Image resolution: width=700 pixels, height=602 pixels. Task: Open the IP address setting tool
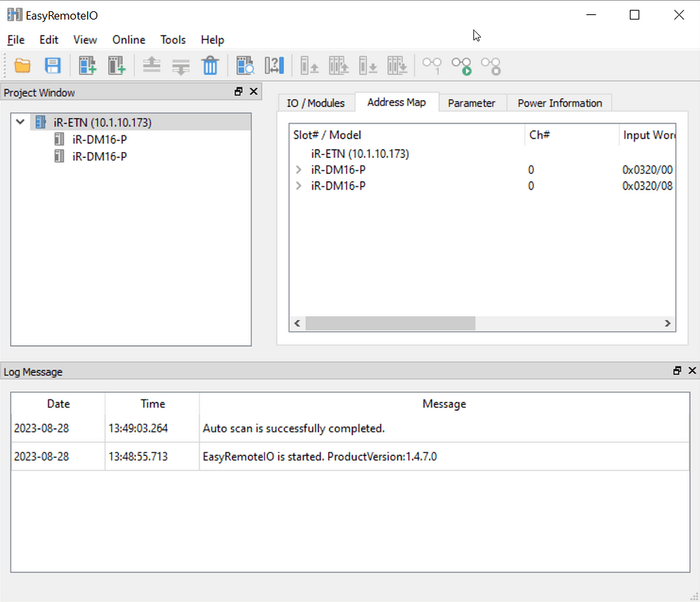(x=274, y=65)
